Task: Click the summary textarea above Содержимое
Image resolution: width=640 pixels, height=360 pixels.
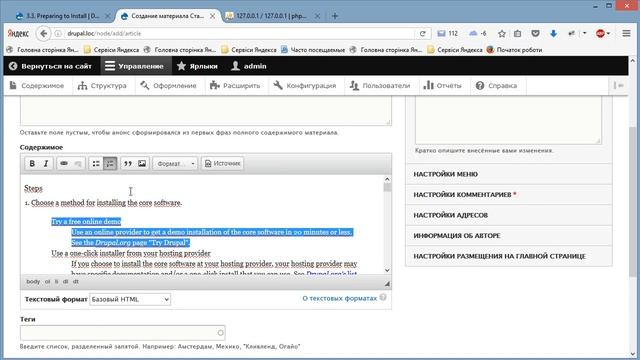Action: pos(206,111)
